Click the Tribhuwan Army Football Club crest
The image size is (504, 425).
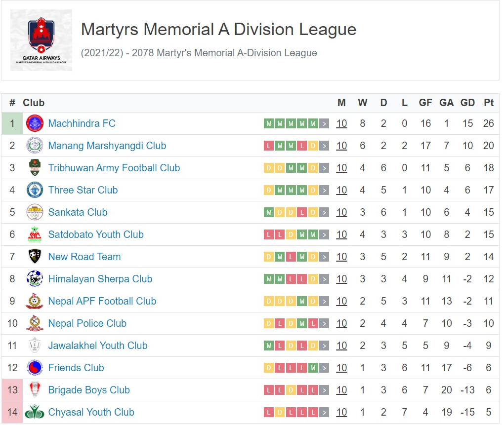35,168
